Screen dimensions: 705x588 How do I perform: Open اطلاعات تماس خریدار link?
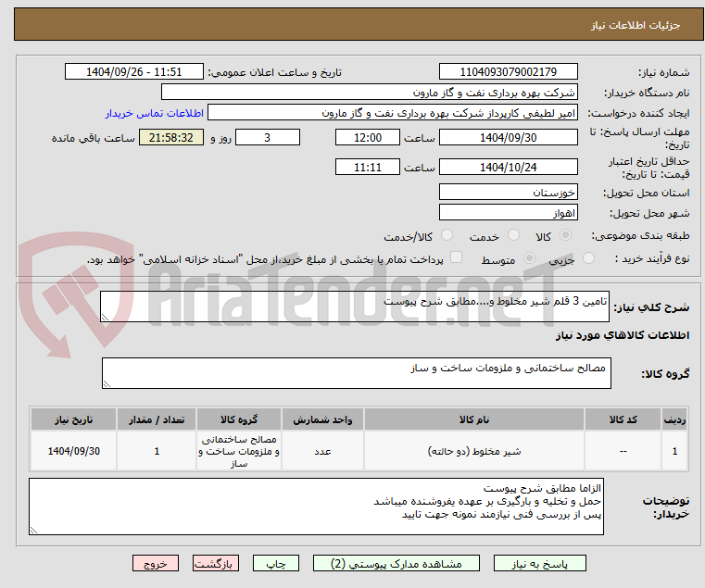pos(154,113)
